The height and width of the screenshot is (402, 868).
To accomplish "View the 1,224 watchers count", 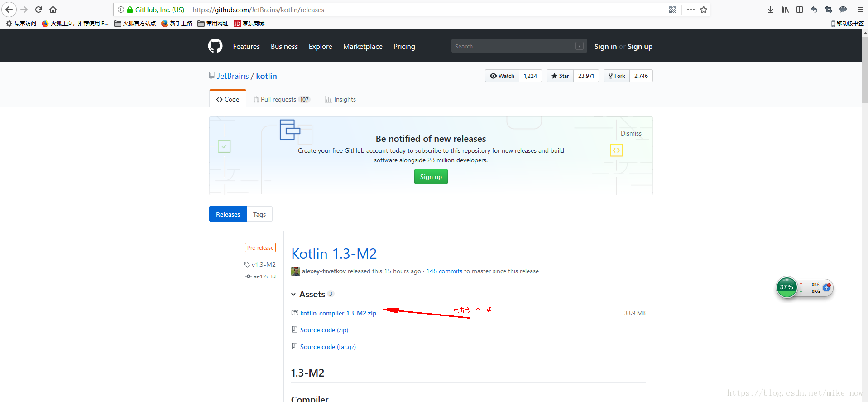I will (530, 76).
